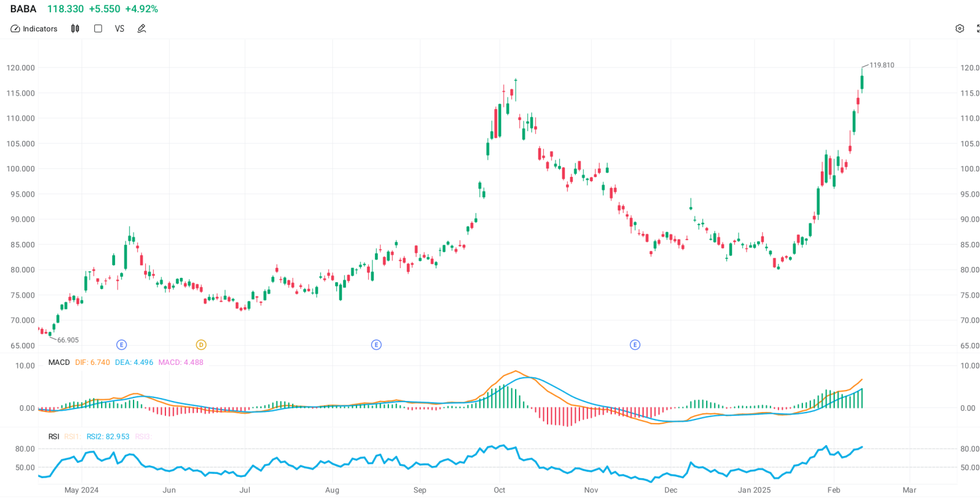Click the price change +5.550
Image resolution: width=980 pixels, height=499 pixels.
(105, 9)
